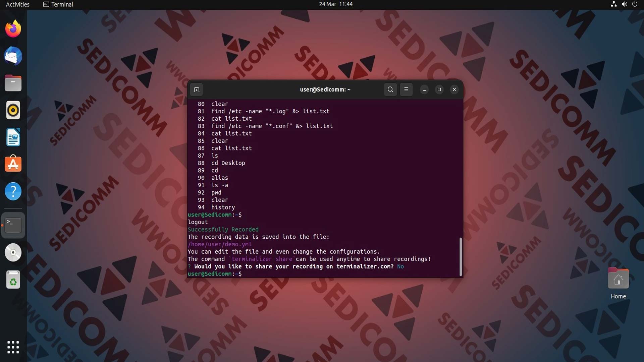644x362 pixels.
Task: Open the power menu icon
Action: click(x=635, y=4)
